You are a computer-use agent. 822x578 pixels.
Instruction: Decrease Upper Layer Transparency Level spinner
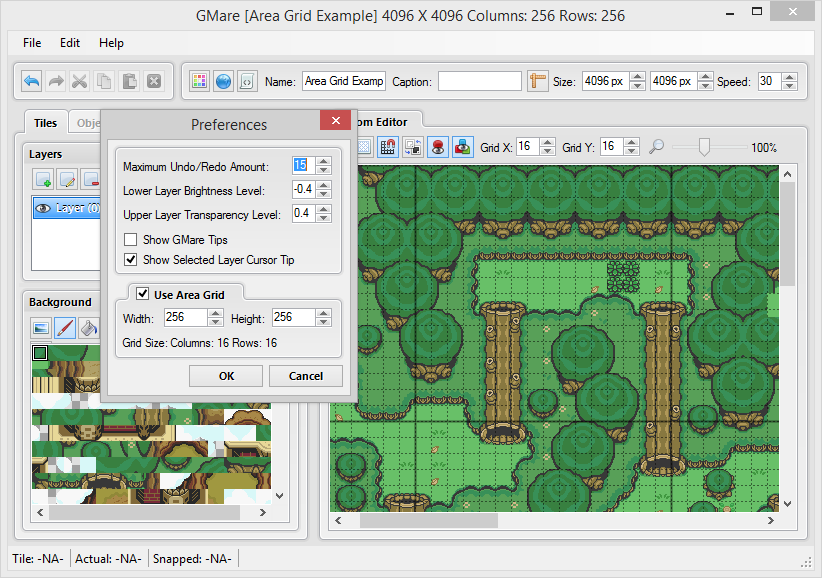click(x=323, y=217)
